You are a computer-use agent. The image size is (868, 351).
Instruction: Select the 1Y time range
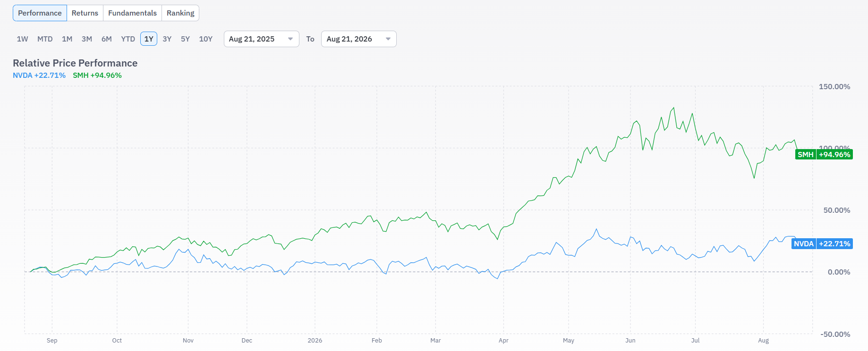[149, 39]
